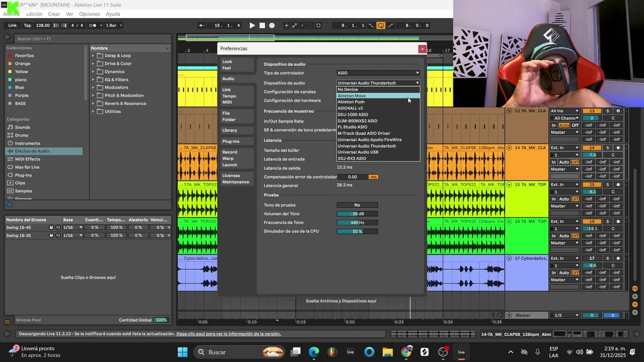
Task: Toggle track 16 activator button
Action: 592,221
